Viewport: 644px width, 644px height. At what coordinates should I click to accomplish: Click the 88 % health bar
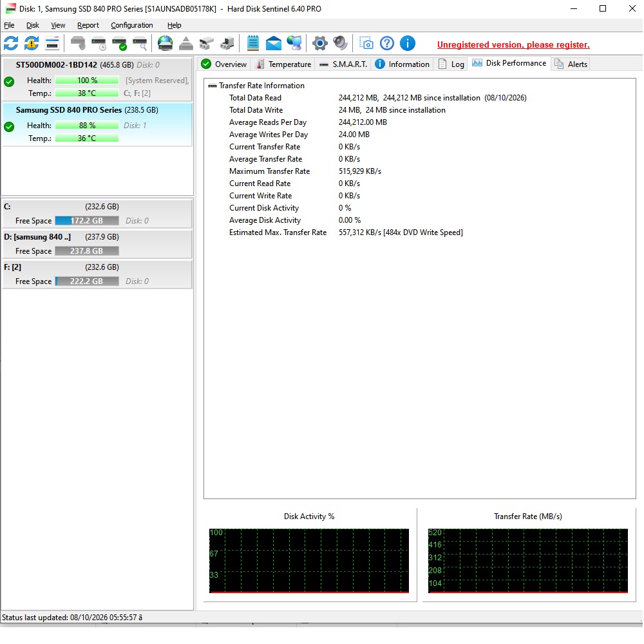(87, 126)
